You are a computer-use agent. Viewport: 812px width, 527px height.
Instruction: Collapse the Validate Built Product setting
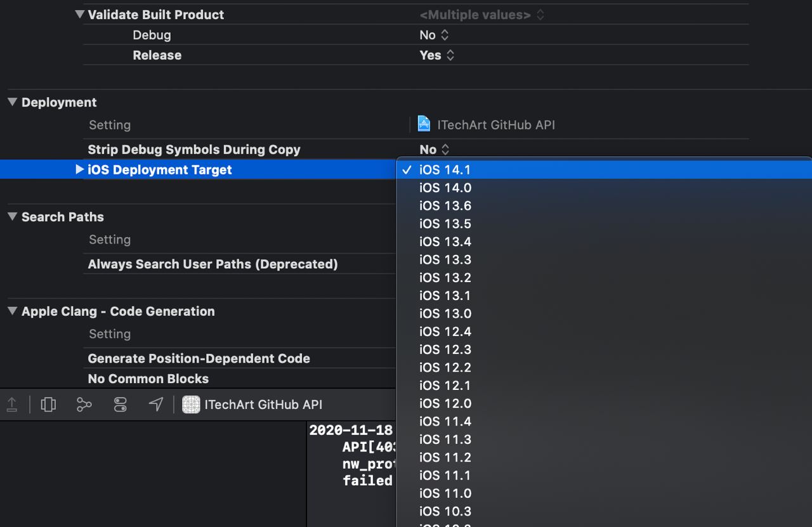pos(79,14)
